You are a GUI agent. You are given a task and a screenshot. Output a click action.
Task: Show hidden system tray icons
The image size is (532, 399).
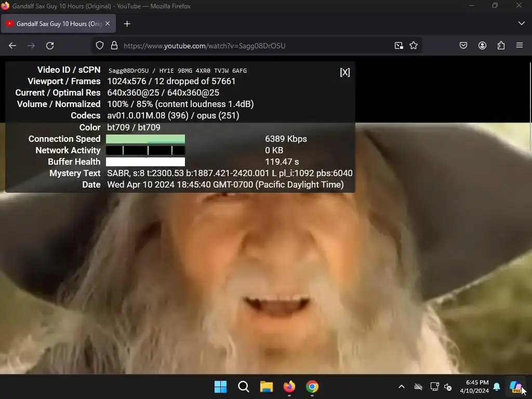(402, 387)
